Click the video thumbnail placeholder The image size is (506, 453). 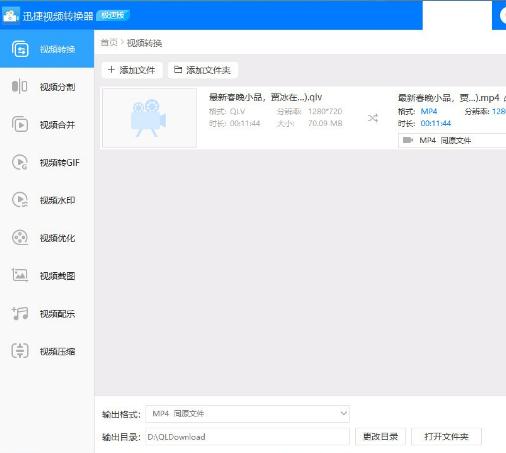click(149, 118)
